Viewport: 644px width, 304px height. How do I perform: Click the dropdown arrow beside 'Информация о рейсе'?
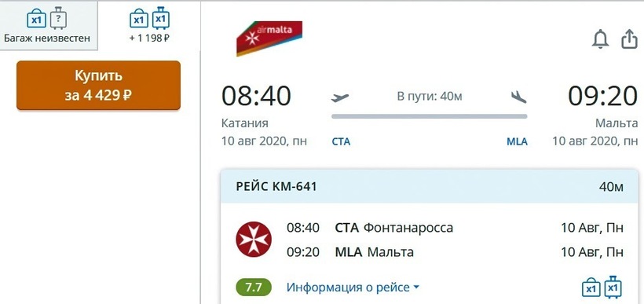pyautogui.click(x=415, y=288)
